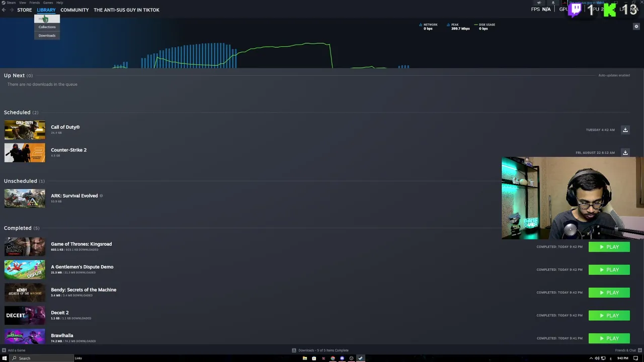The width and height of the screenshot is (644, 362).
Task: Click Bendy: Secrets of the Machine thumbnail
Action: point(25,293)
